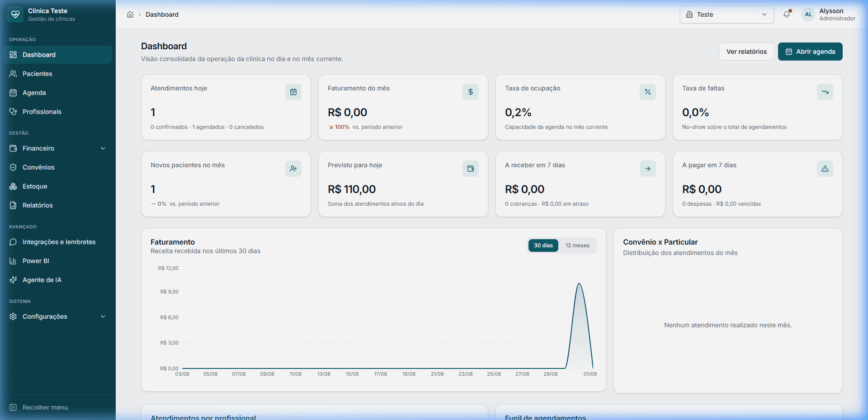Click user-plus icon in Novos pacientes card
This screenshot has width=868, height=420.
pyautogui.click(x=293, y=169)
